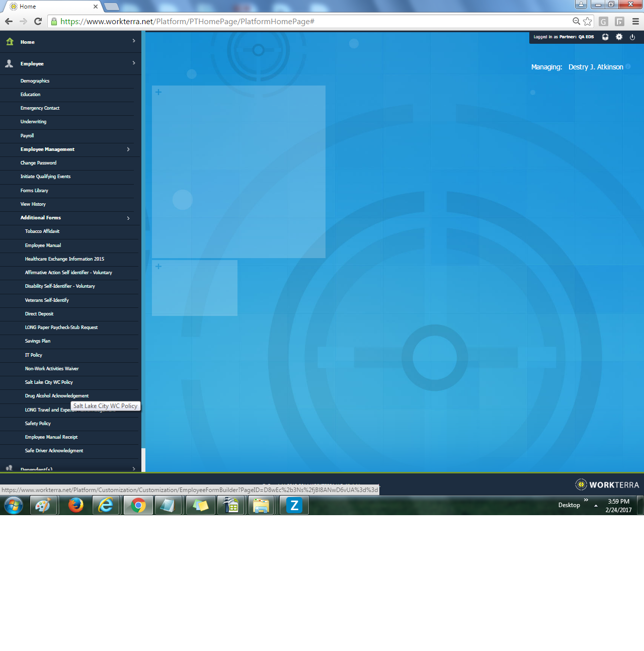
Task: Click the Employee person icon
Action: [x=9, y=63]
